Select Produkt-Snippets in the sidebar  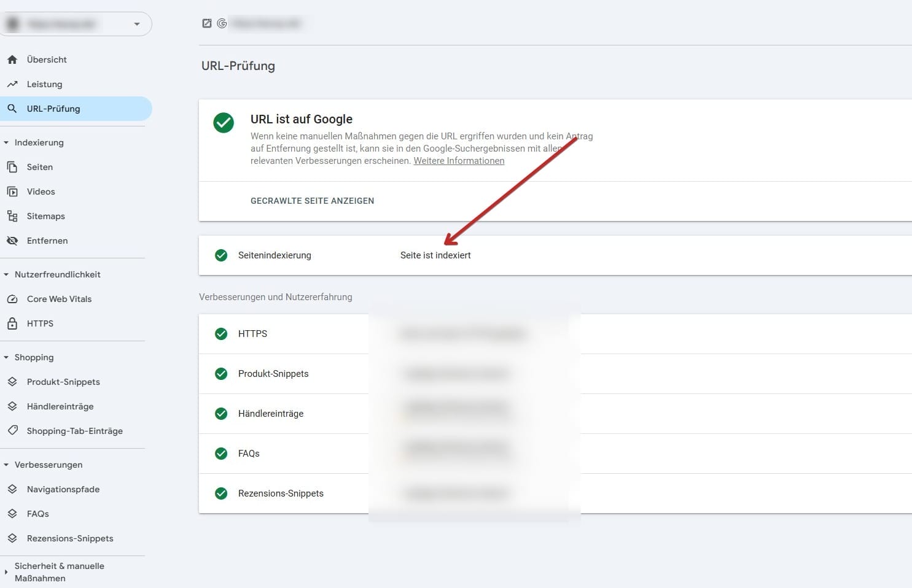pos(63,382)
